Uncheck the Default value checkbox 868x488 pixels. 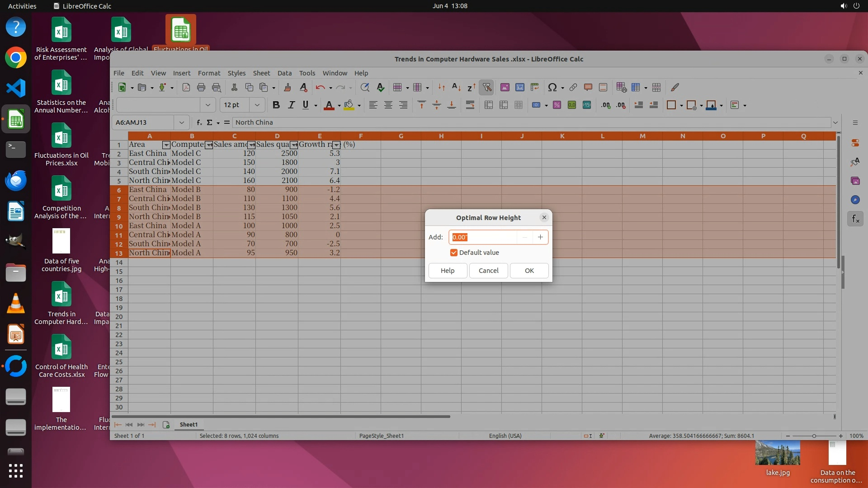(454, 253)
